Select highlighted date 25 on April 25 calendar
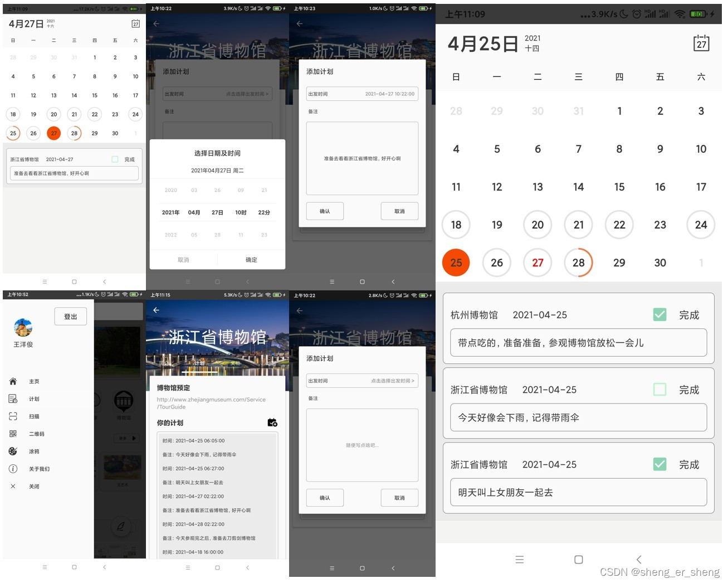Screen dimensions: 728x583 click(456, 263)
